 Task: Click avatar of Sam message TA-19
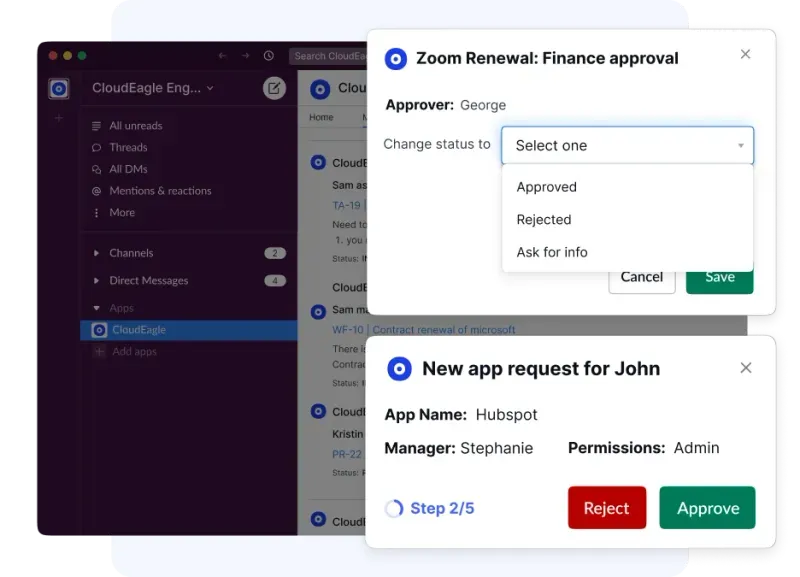point(318,163)
